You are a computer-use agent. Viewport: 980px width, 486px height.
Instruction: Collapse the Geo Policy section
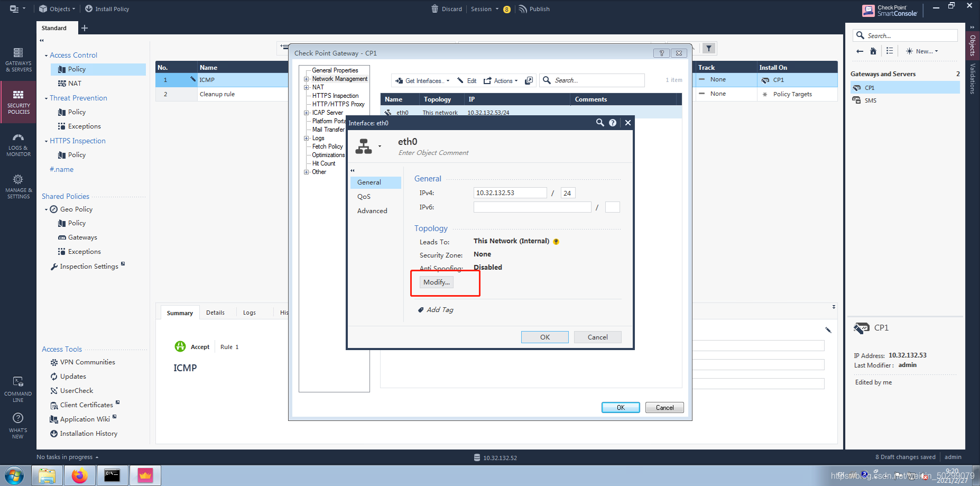(x=46, y=209)
